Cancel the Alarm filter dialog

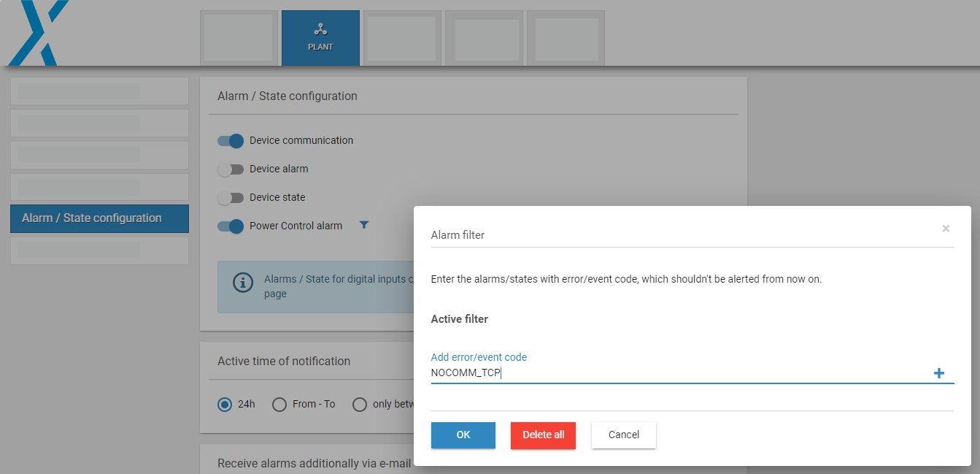(623, 435)
